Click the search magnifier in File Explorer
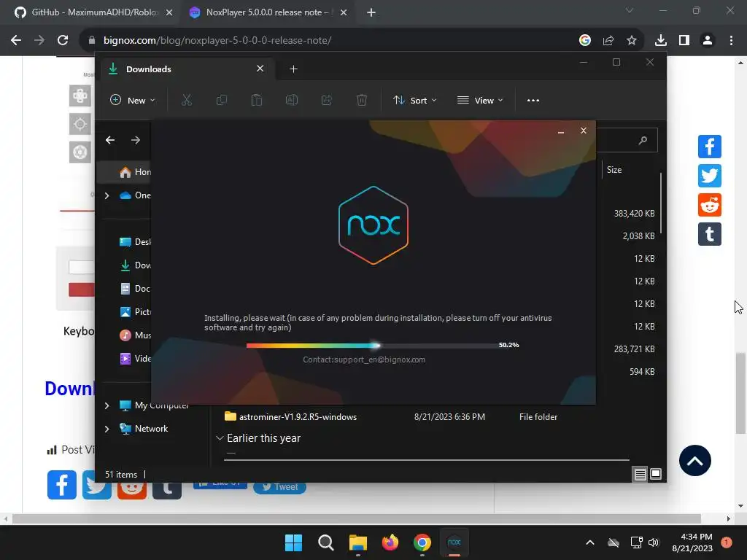The height and width of the screenshot is (560, 747). pyautogui.click(x=643, y=140)
